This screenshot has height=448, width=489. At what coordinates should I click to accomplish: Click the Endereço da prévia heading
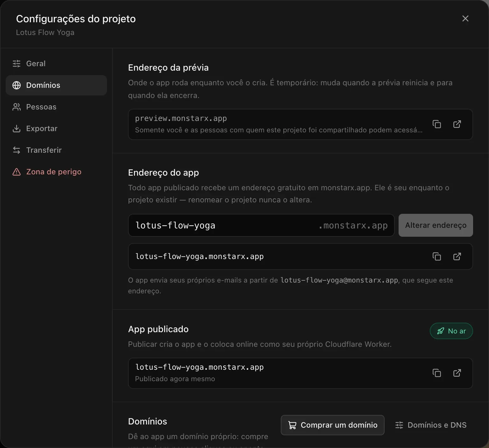coord(168,67)
